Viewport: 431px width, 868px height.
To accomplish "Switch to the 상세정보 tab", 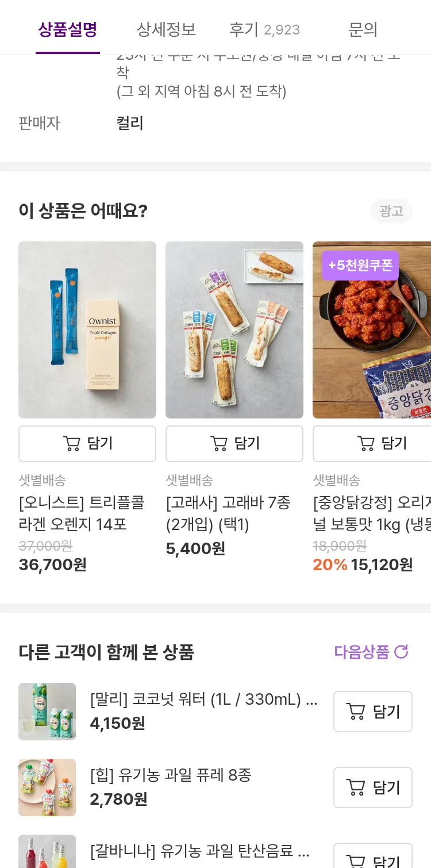I will (166, 29).
